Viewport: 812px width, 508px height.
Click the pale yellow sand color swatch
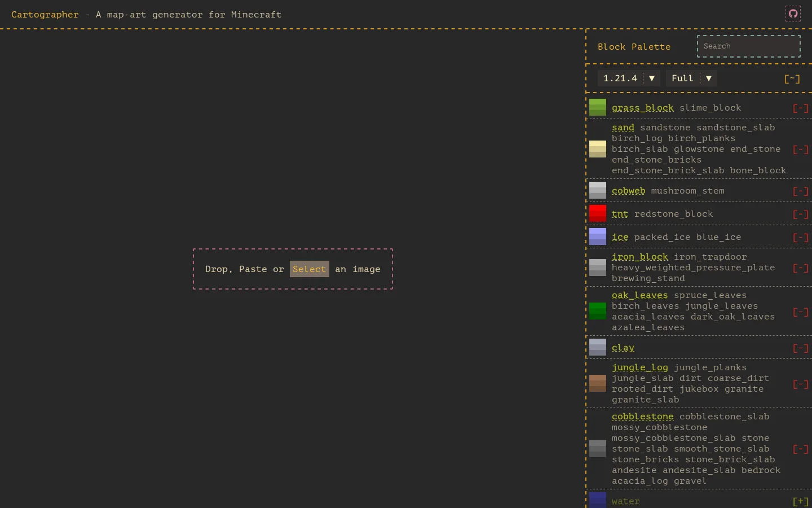[598, 149]
